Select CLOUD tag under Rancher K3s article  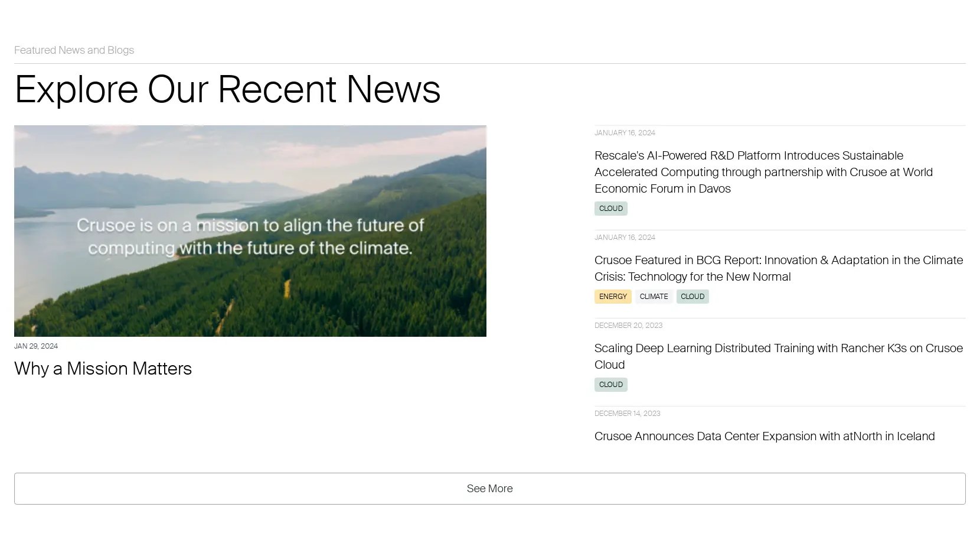[611, 385]
